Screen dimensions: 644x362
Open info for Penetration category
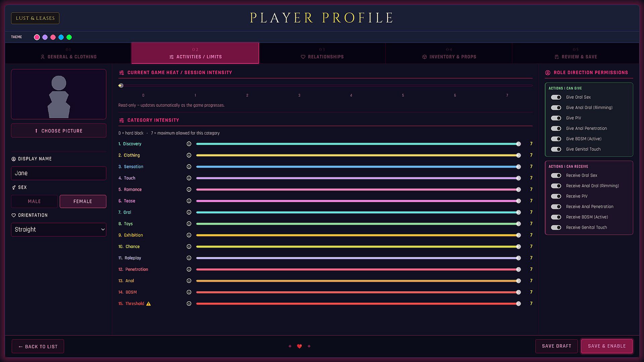point(189,269)
